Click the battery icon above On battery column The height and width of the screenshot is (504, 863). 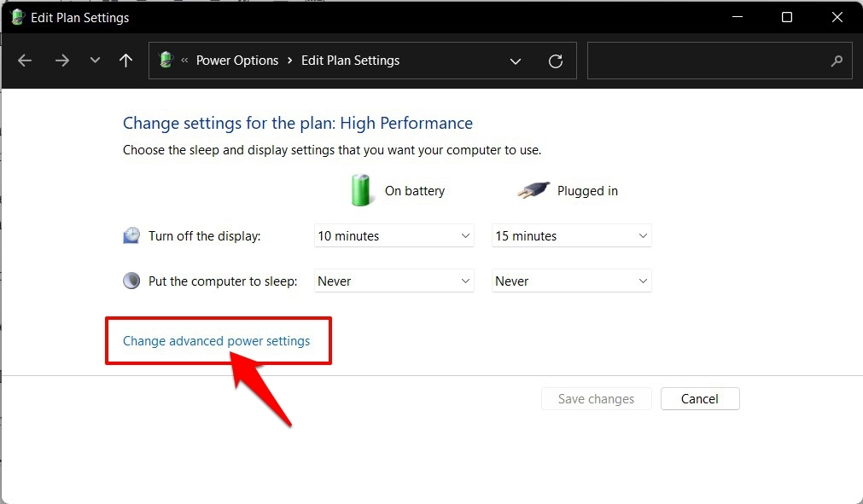pyautogui.click(x=360, y=189)
